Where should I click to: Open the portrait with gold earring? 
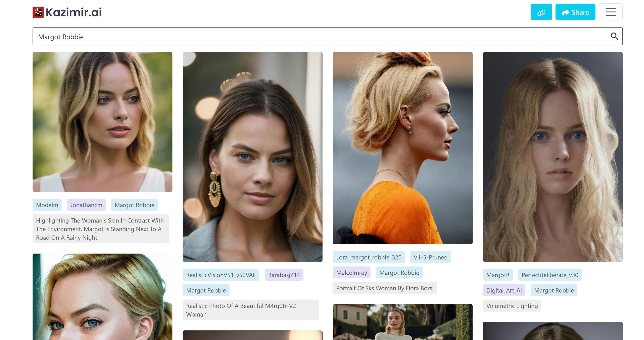252,157
